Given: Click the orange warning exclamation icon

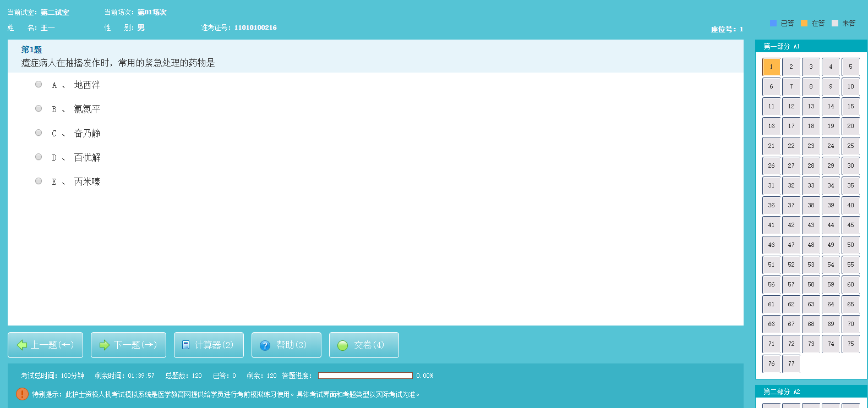Looking at the screenshot, I should click(x=22, y=394).
